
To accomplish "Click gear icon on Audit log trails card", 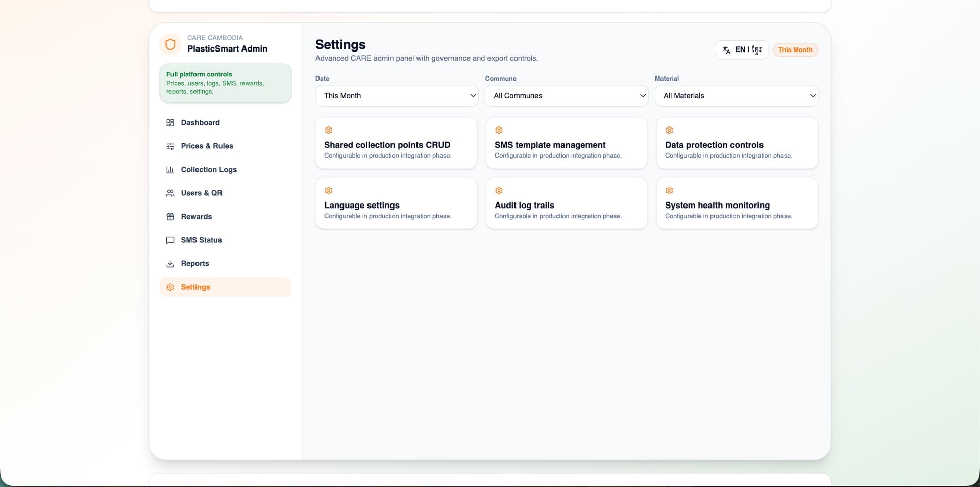I will (499, 191).
